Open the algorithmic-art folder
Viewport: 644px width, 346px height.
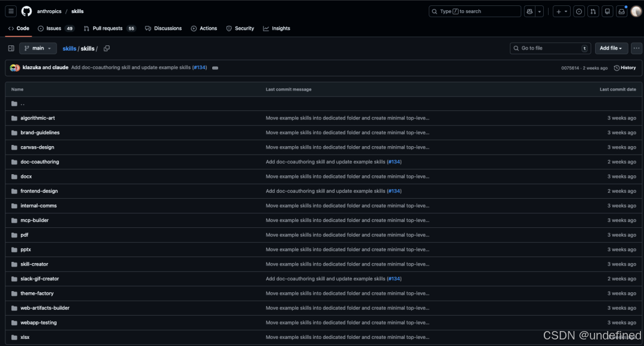coord(38,118)
